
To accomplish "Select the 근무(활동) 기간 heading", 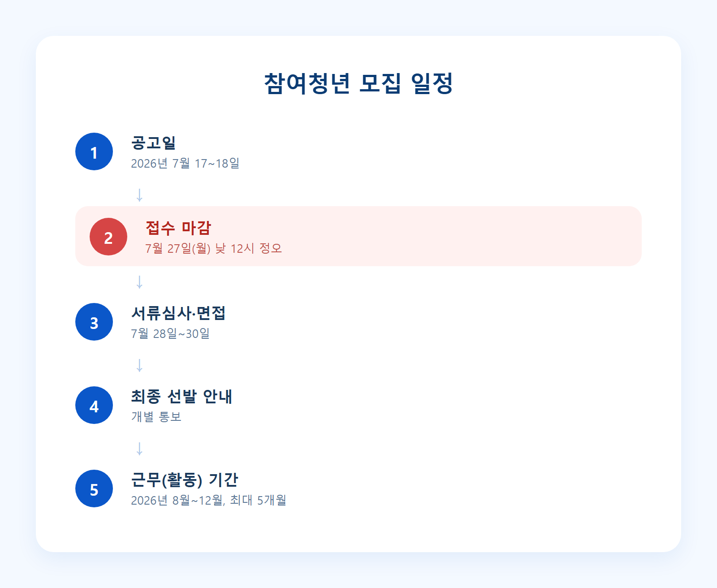I will coord(185,480).
